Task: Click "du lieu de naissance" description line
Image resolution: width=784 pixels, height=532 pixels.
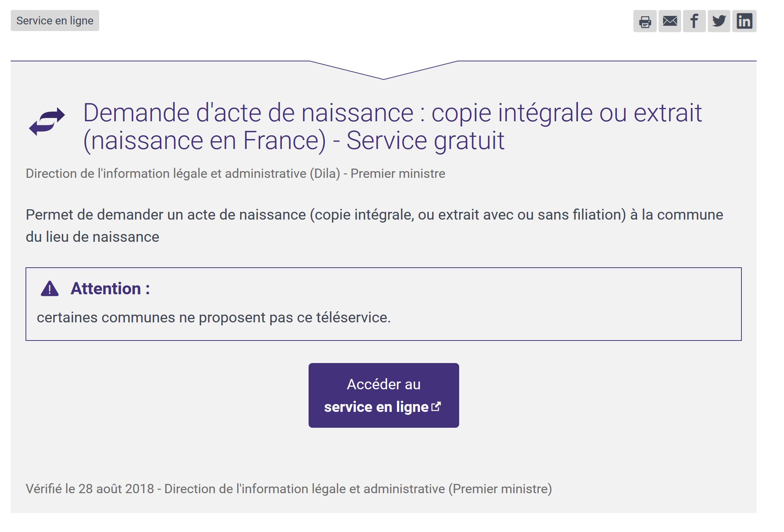Action: [x=92, y=237]
